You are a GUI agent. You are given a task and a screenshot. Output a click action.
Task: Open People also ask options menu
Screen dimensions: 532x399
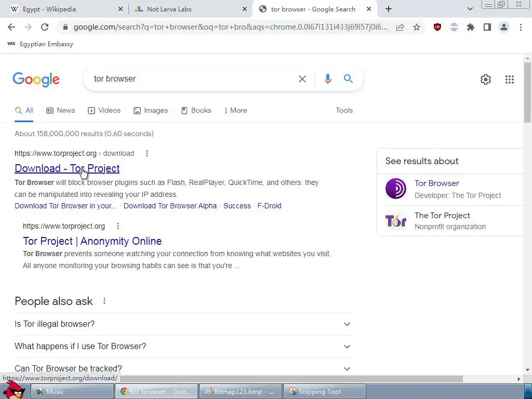tap(104, 301)
